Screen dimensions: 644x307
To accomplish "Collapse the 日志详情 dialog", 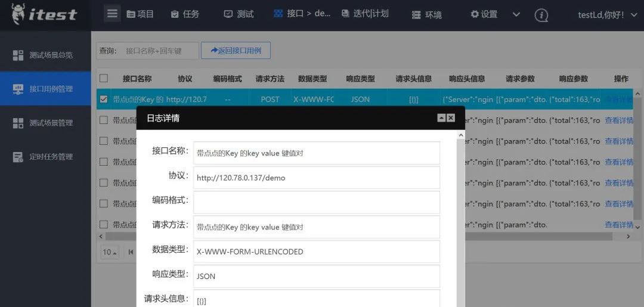I will 441,118.
